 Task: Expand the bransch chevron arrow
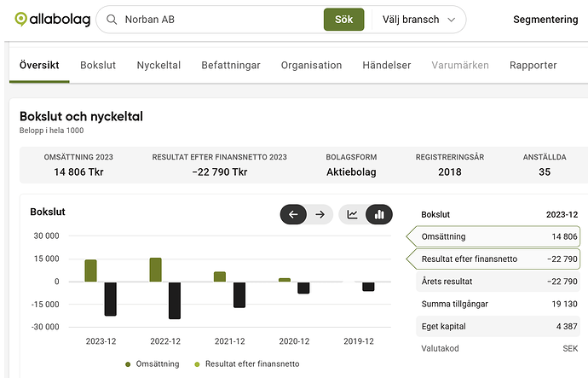coord(451,20)
